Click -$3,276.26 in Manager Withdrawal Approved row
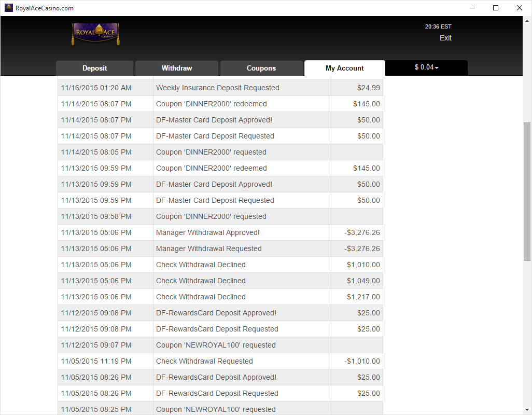This screenshot has height=415, width=532. [x=362, y=232]
